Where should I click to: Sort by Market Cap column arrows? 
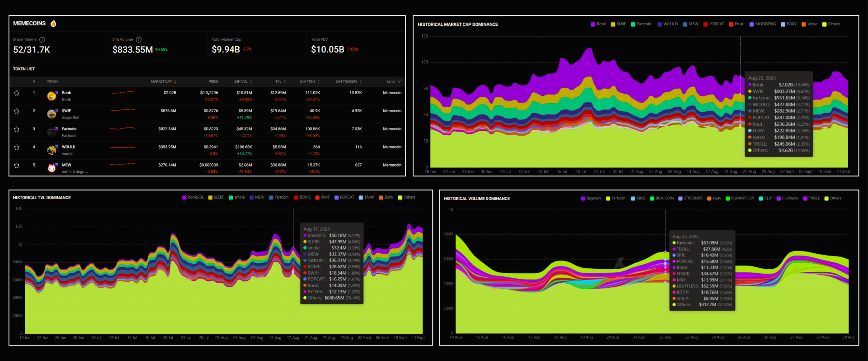coord(175,82)
